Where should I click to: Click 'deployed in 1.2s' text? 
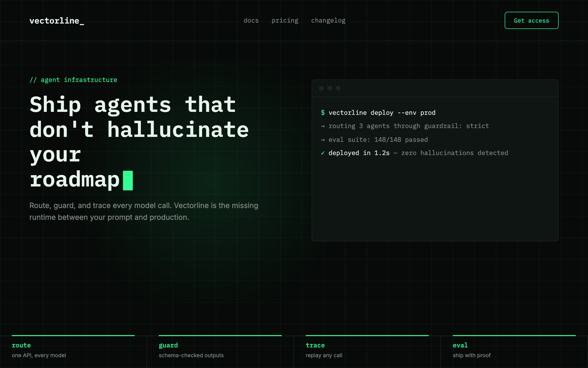point(359,153)
